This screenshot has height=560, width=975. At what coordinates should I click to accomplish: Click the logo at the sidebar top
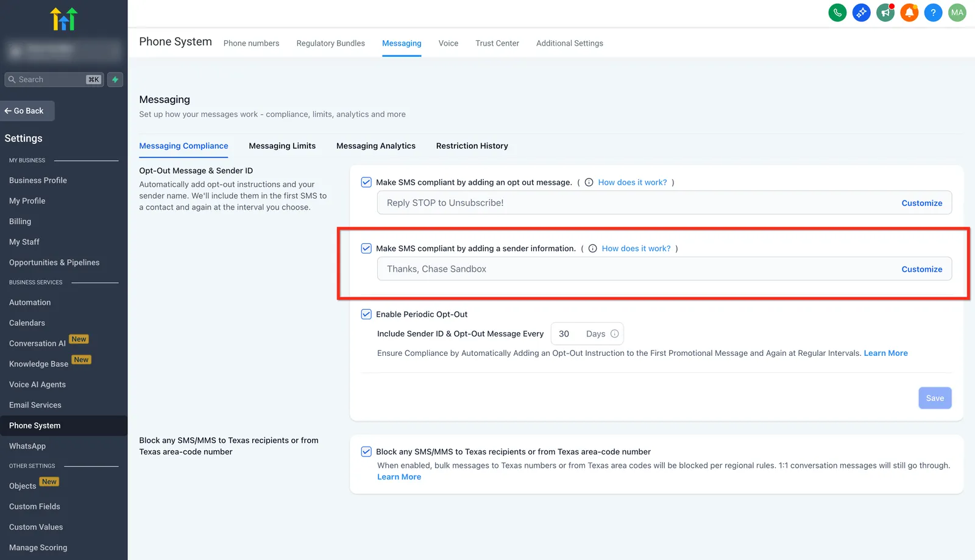(x=63, y=19)
